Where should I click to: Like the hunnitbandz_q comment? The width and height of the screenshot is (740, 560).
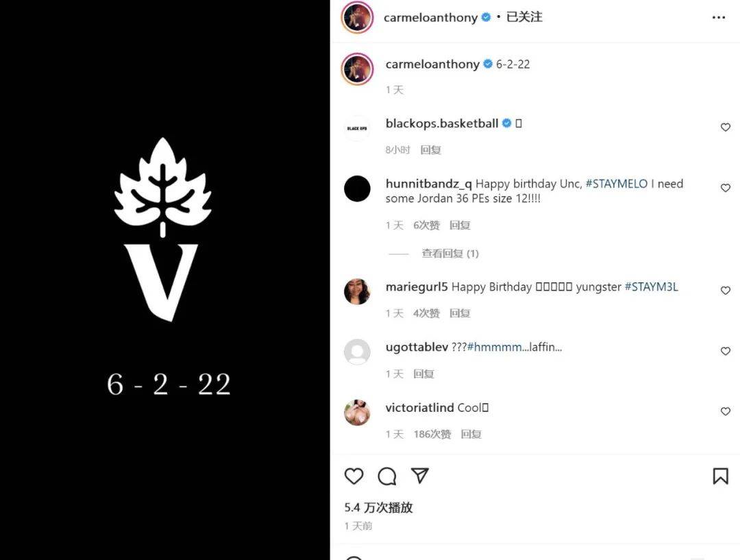pos(726,188)
